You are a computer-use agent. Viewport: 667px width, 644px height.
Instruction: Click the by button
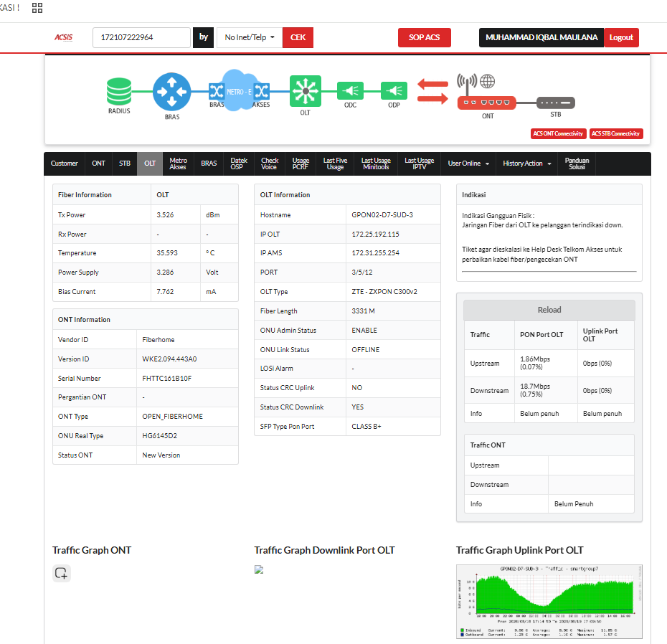pos(204,37)
